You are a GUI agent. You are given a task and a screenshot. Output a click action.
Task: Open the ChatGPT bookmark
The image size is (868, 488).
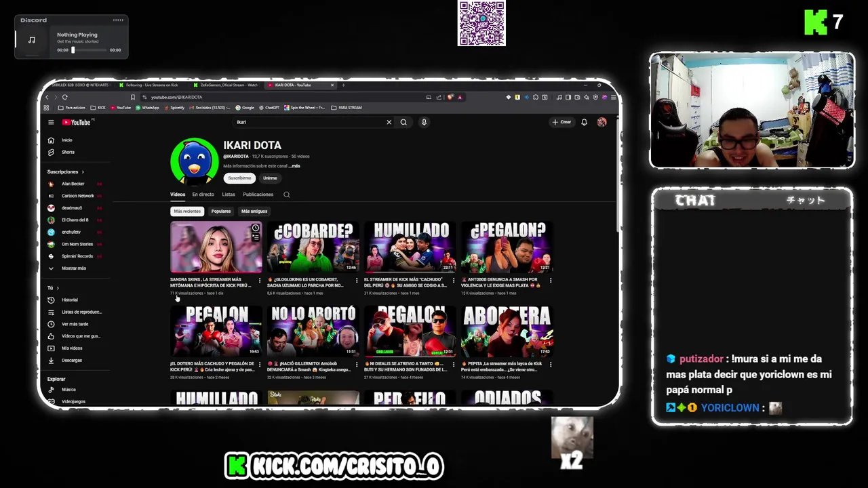click(x=269, y=108)
